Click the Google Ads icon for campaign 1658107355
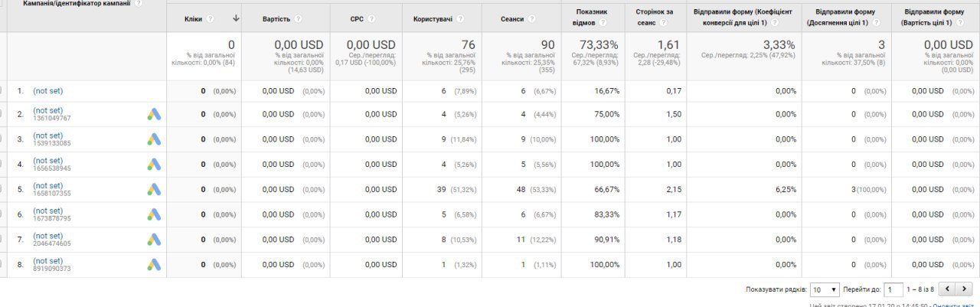 pyautogui.click(x=155, y=189)
